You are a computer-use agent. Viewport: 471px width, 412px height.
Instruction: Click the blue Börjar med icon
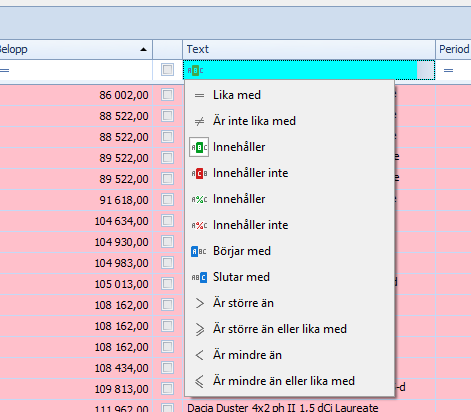[x=199, y=251]
